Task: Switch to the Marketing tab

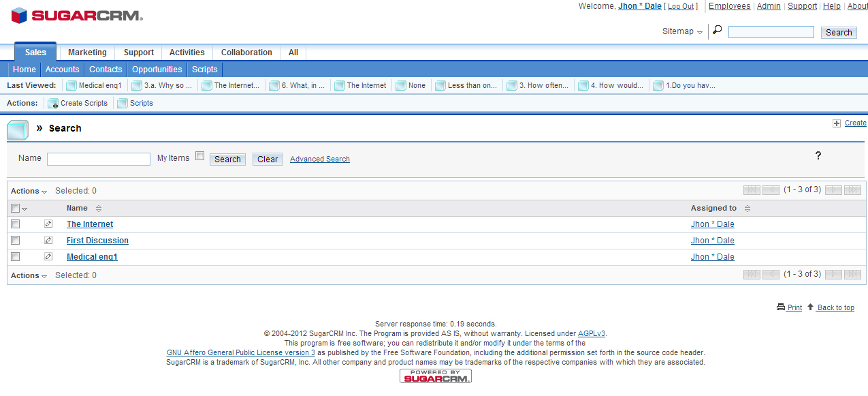Action: (x=87, y=52)
